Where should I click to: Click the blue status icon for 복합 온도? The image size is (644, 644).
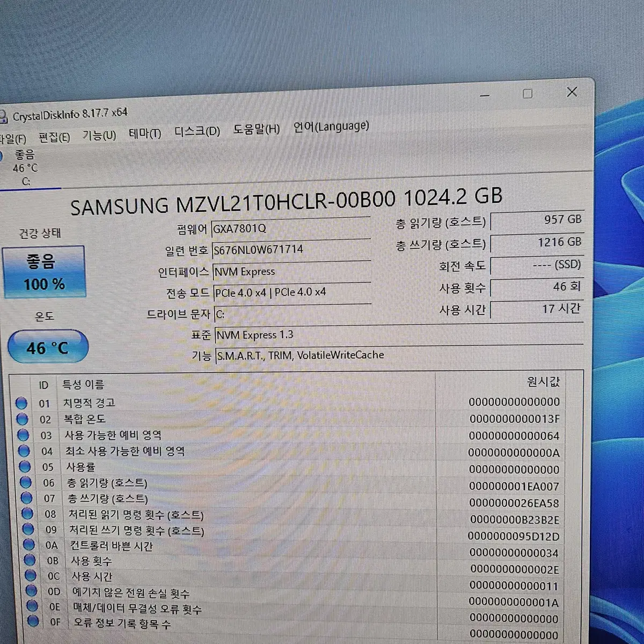(x=23, y=419)
